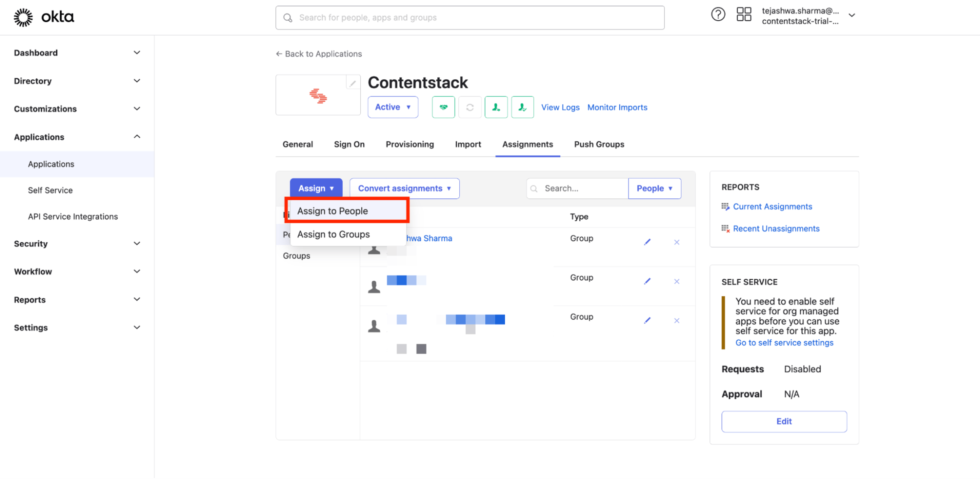Click the green handshake icon button
The image size is (980, 479).
(443, 107)
